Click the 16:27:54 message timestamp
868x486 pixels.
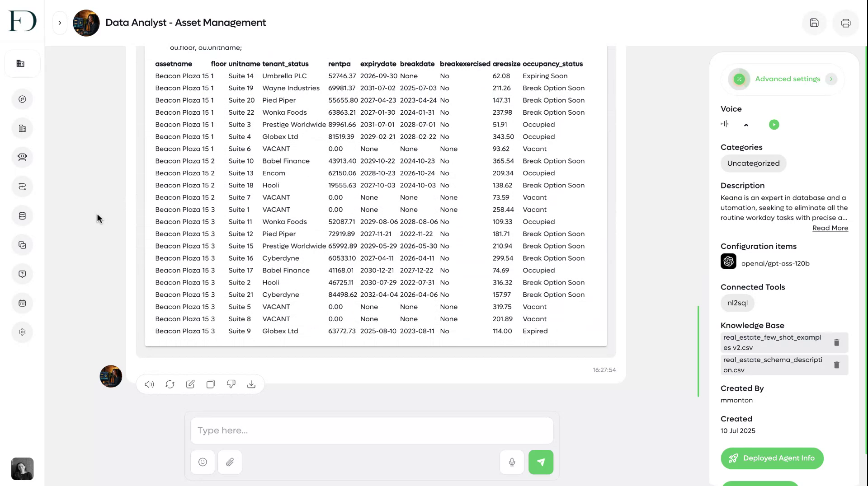pyautogui.click(x=604, y=370)
